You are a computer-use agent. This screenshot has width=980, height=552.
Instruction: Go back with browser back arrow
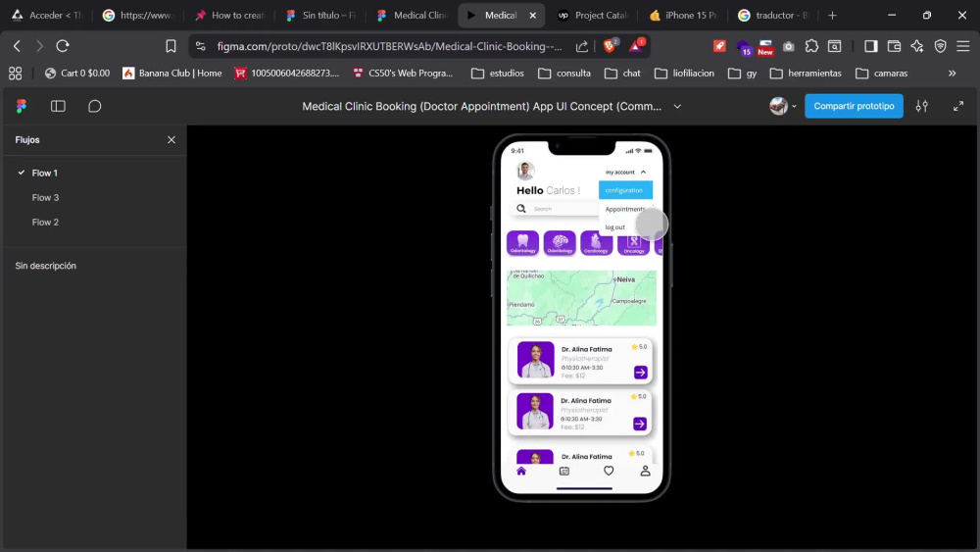tap(17, 46)
